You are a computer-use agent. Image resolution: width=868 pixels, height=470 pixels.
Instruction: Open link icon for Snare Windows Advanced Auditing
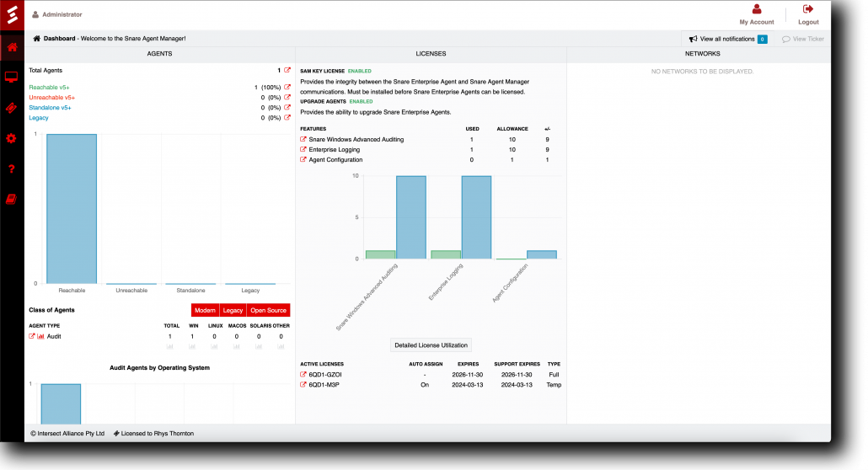[303, 139]
